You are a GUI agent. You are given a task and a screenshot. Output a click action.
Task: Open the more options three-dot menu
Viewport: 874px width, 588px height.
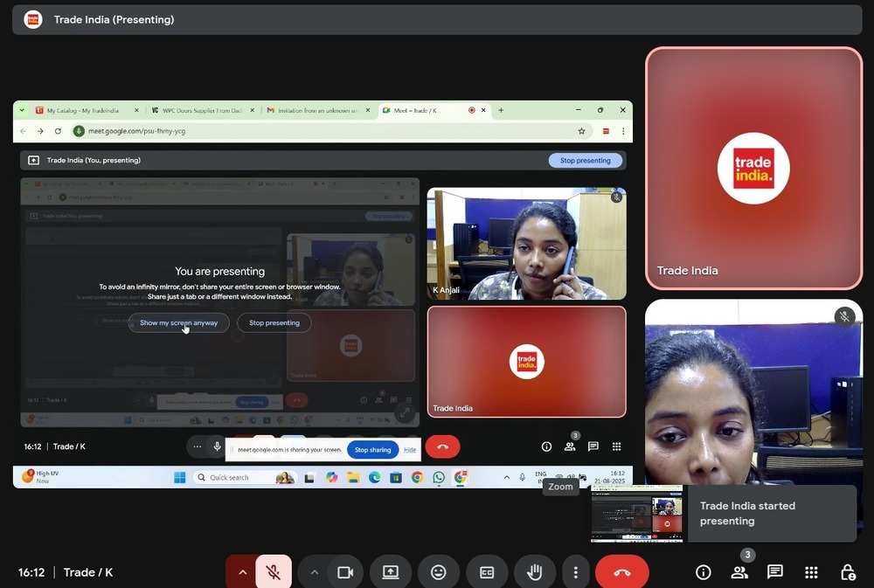click(x=575, y=572)
